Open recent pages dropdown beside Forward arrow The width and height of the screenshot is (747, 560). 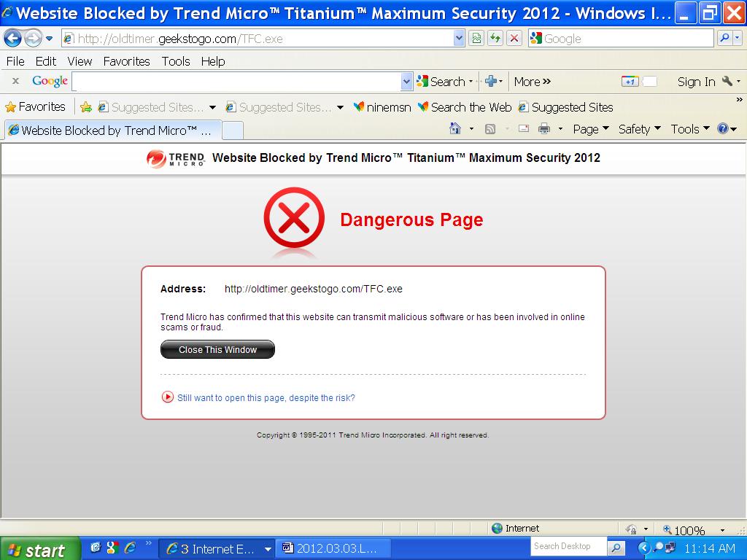pos(49,39)
